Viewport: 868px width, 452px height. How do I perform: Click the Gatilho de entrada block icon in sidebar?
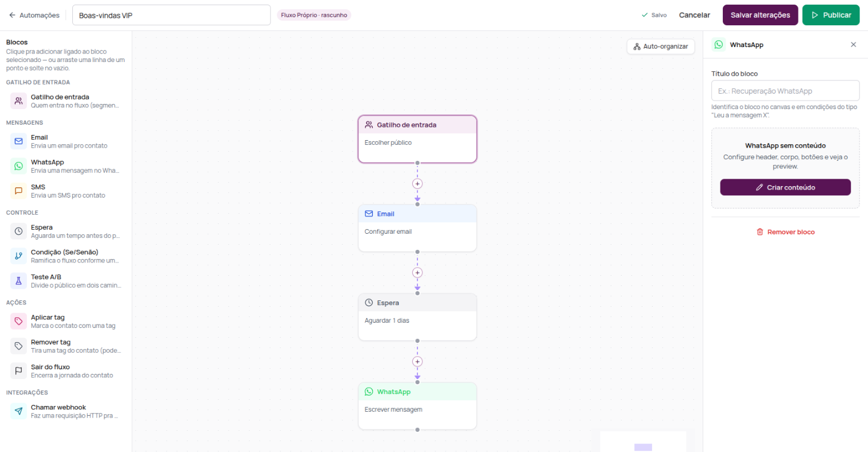tap(18, 101)
